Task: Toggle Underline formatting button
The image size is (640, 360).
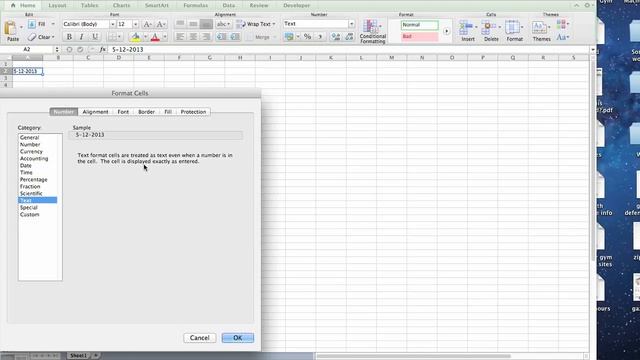Action: (x=95, y=37)
